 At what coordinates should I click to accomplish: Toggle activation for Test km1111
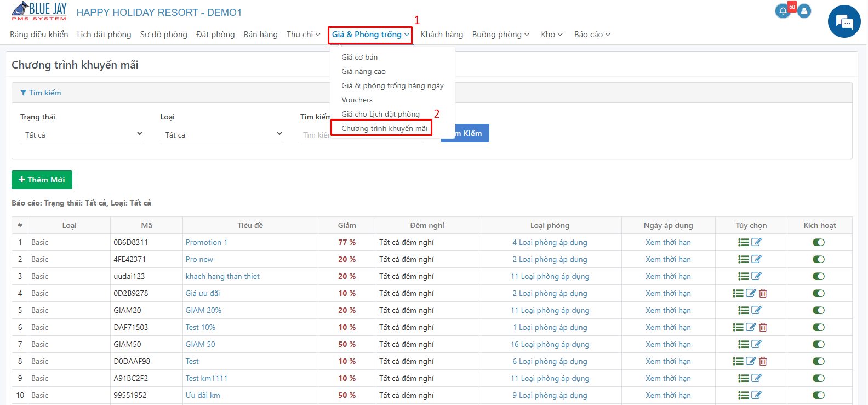point(819,378)
